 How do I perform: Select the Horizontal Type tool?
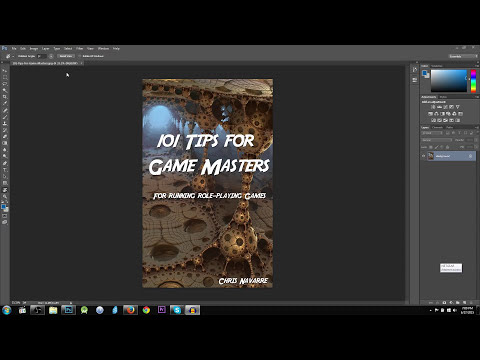click(x=5, y=170)
